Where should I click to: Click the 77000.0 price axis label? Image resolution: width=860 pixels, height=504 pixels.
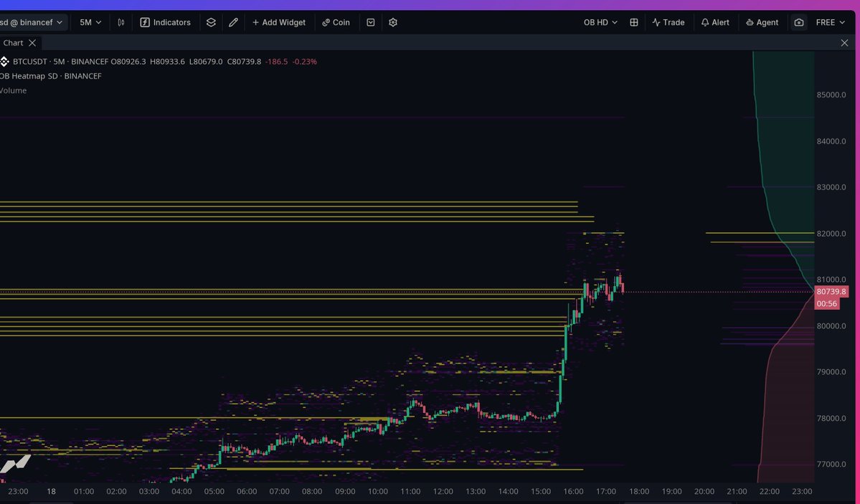[x=831, y=464]
